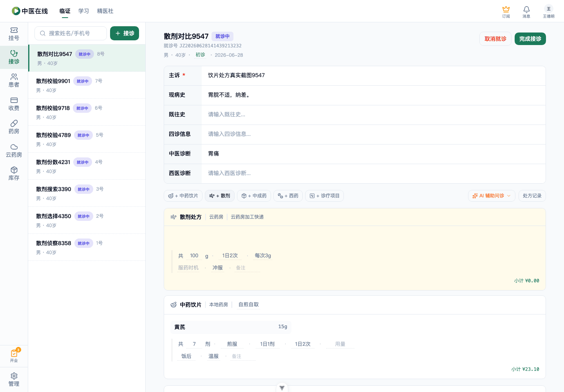
Task: Select patient 散剂对比9547 in list
Action: pyautogui.click(x=87, y=58)
